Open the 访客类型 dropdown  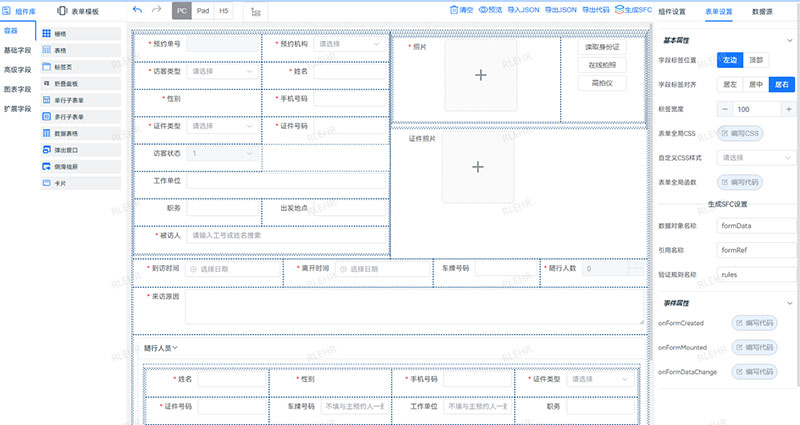click(222, 71)
